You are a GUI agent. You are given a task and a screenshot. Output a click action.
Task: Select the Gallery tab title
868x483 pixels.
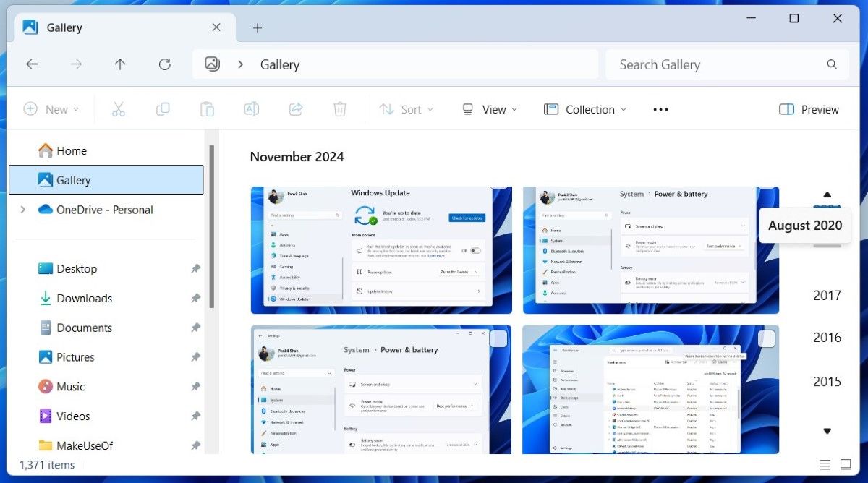64,27
